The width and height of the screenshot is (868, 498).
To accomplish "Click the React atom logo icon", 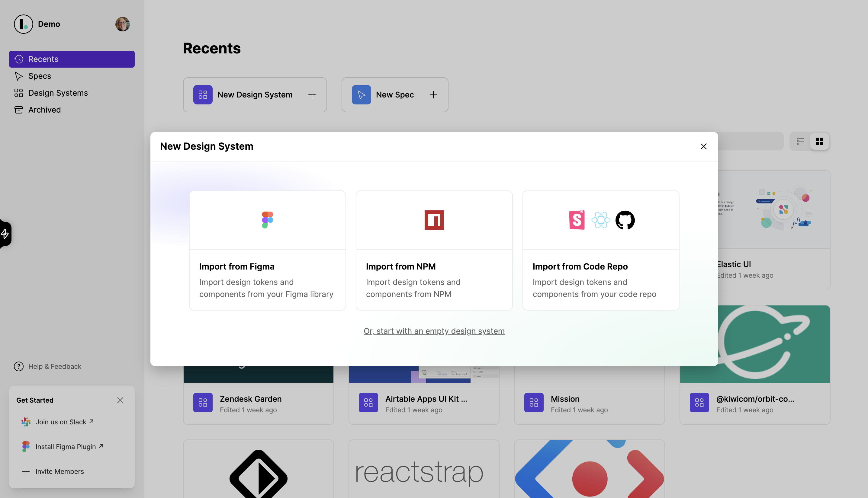I will pos(601,220).
